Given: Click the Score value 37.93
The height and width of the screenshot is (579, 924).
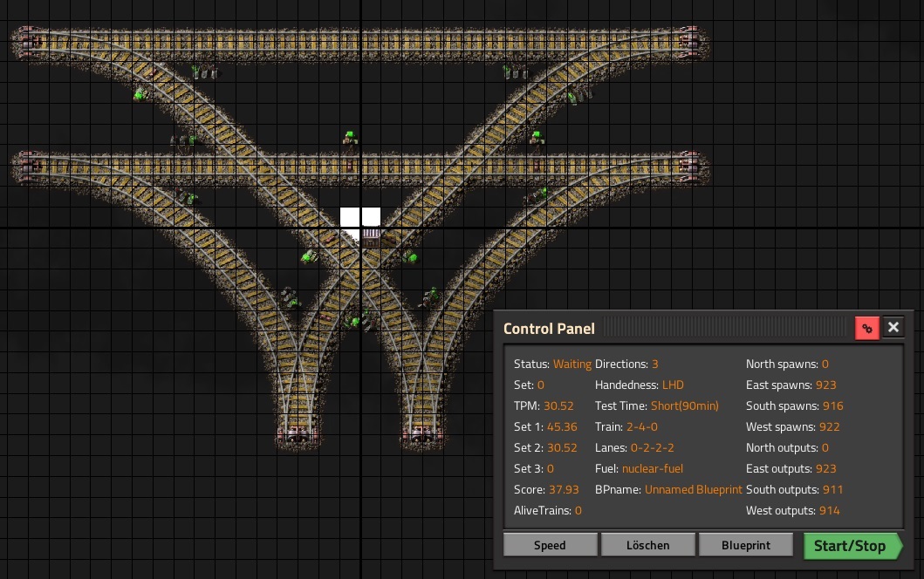Looking at the screenshot, I should (564, 489).
